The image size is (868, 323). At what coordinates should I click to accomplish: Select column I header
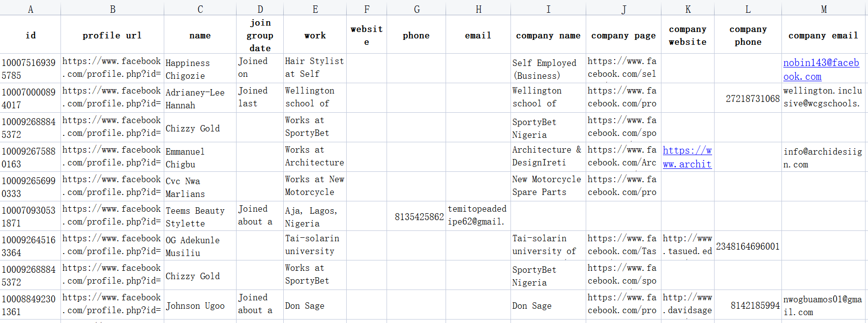tap(548, 8)
